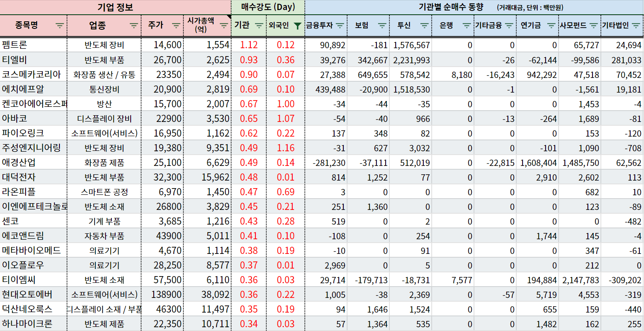Click sector cell 자동차 부품

(x=104, y=236)
